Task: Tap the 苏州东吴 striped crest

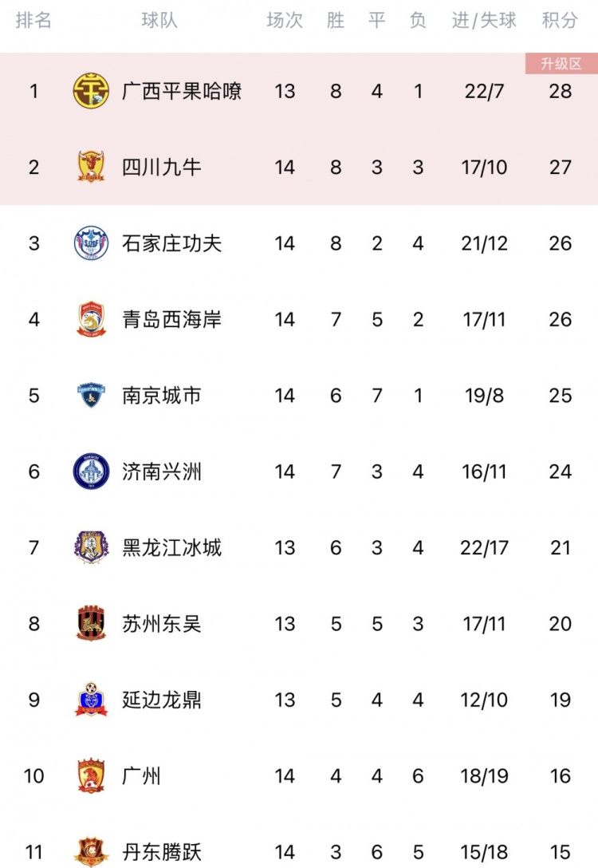Action: 91,623
